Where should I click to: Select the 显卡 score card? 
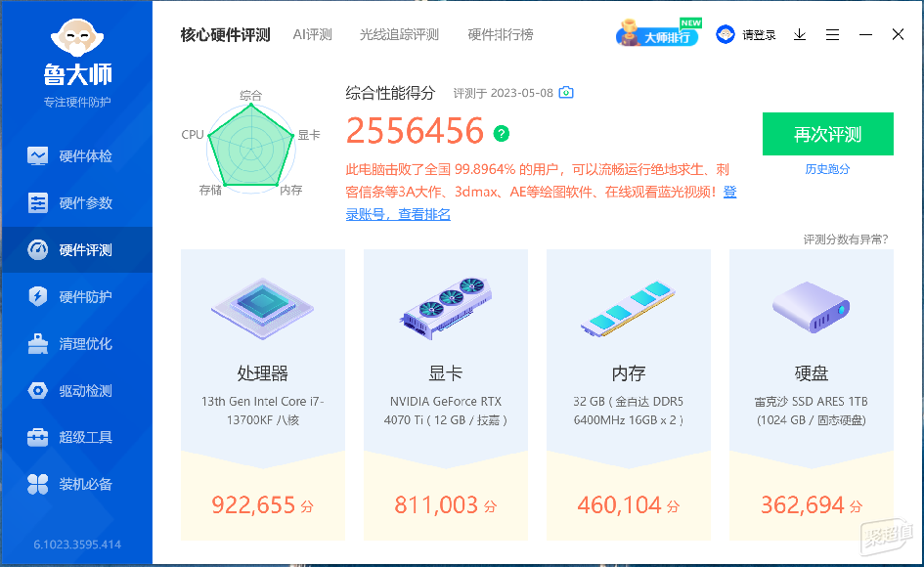446,394
